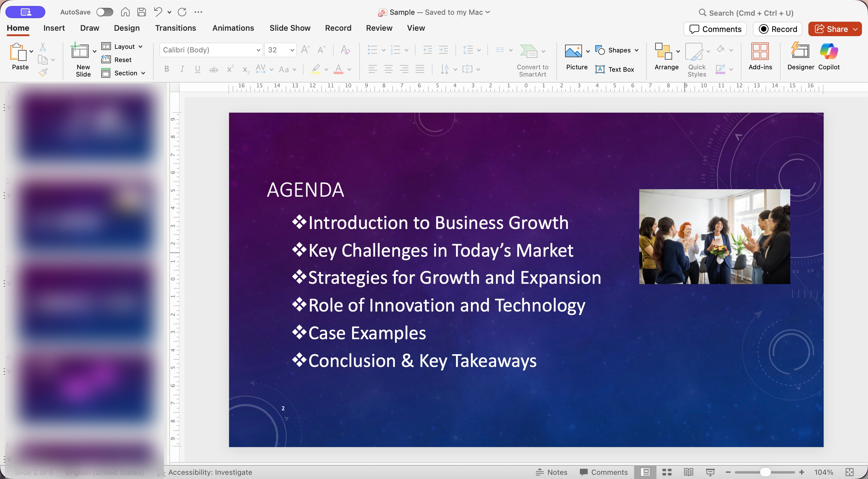Click the Add-ins icon

pyautogui.click(x=760, y=57)
